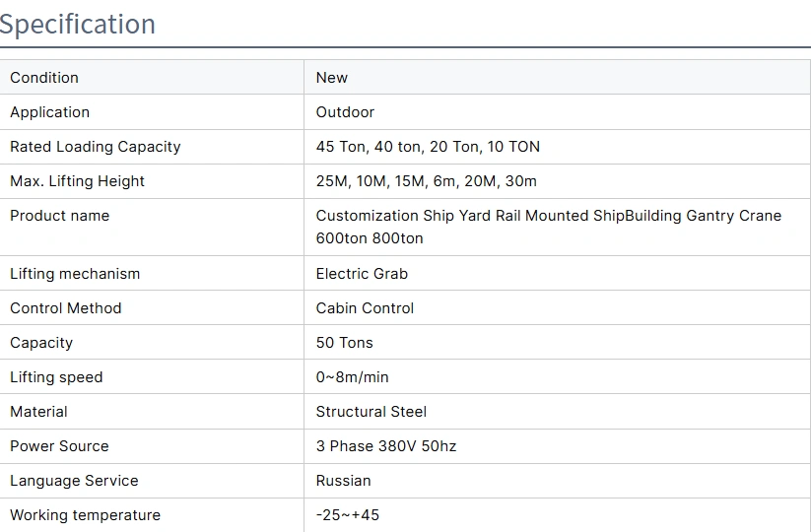This screenshot has width=811, height=532.
Task: Click the Rated Loading Capacity label
Action: pos(96,147)
